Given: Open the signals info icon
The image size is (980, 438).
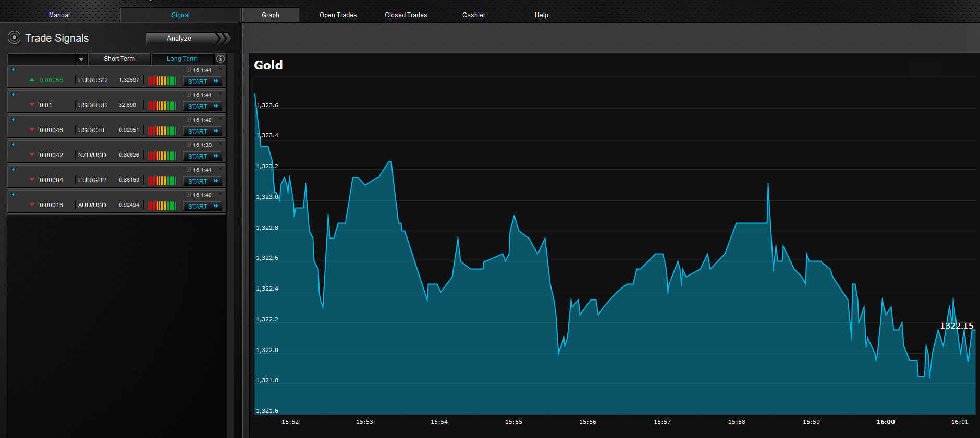Looking at the screenshot, I should coord(220,59).
